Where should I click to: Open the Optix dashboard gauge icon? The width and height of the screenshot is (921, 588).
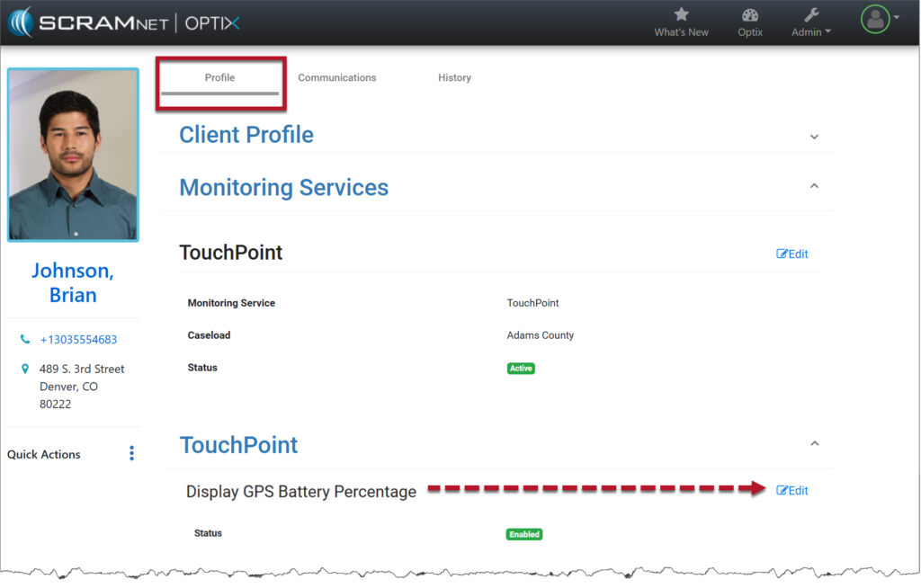pyautogui.click(x=749, y=14)
